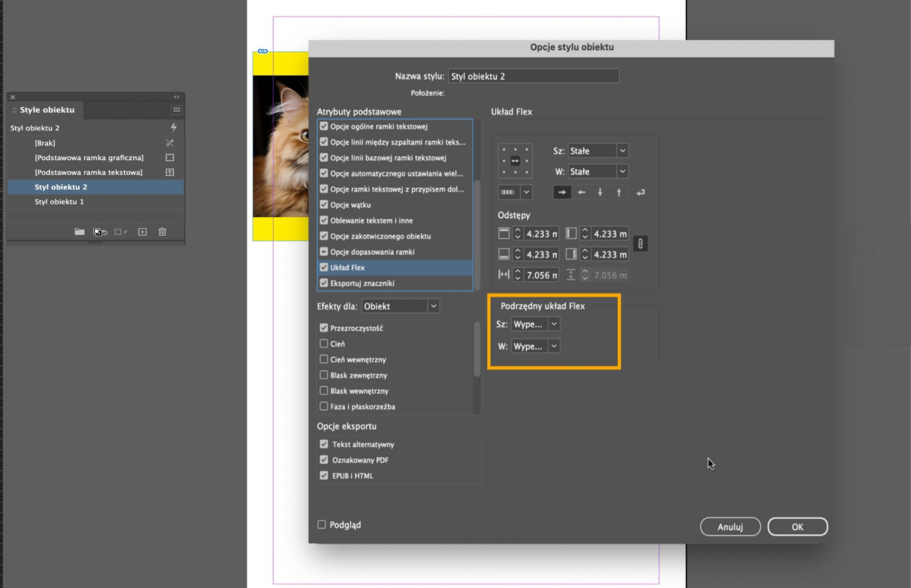
Task: Toggle the link padding values chain icon
Action: (x=640, y=244)
